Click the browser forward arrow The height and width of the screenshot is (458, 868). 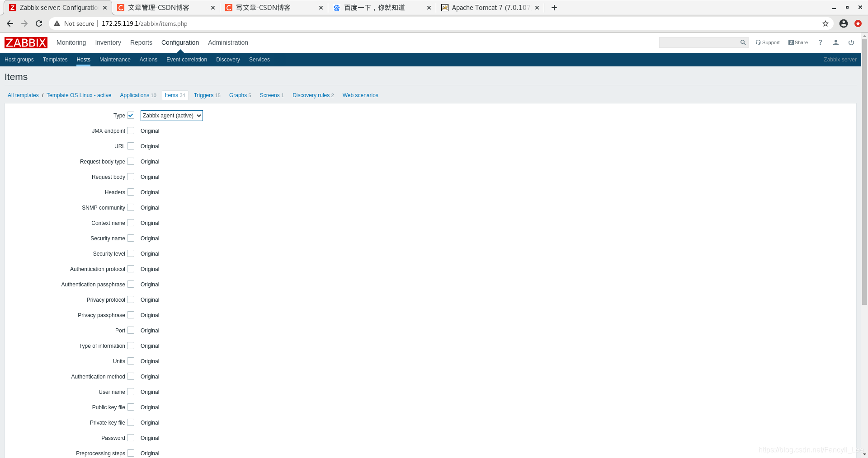tap(24, 23)
